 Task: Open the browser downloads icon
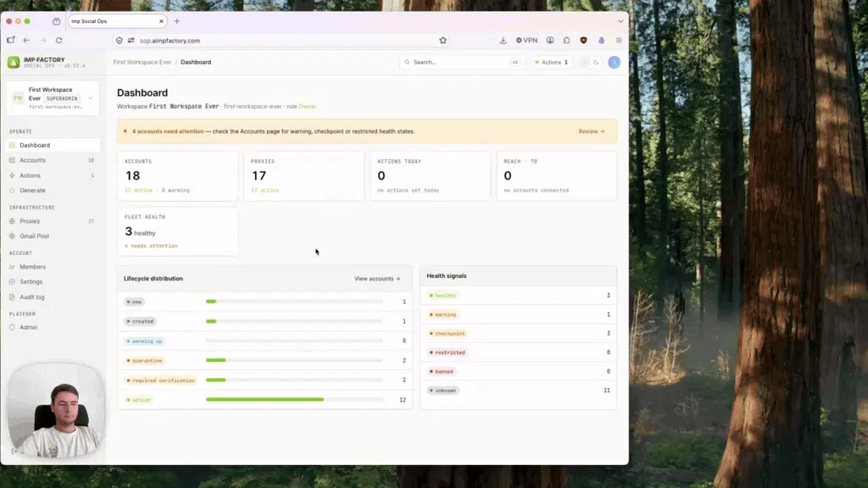coord(503,41)
